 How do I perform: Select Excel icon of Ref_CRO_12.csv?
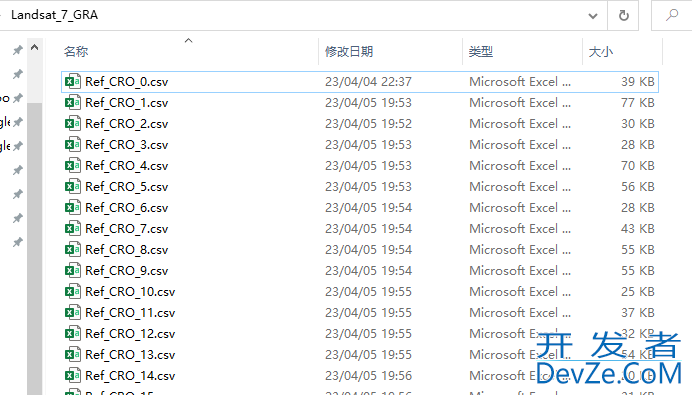click(73, 334)
